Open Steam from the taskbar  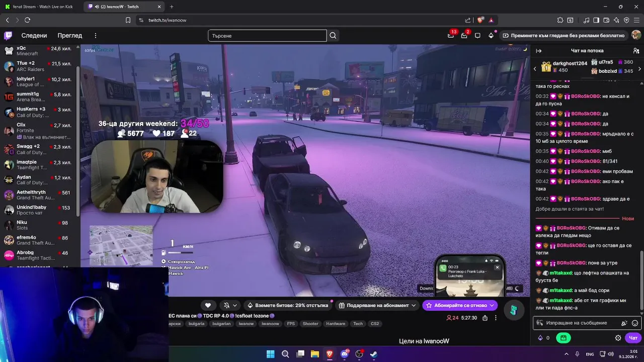click(x=374, y=354)
